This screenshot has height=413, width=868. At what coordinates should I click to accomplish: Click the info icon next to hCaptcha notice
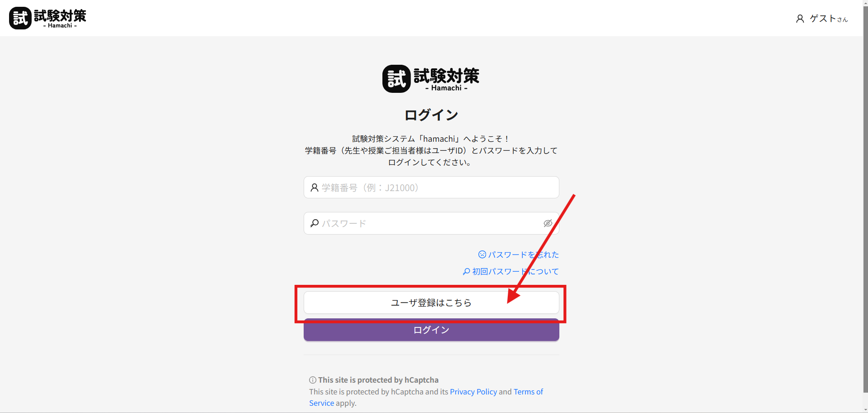tap(313, 380)
